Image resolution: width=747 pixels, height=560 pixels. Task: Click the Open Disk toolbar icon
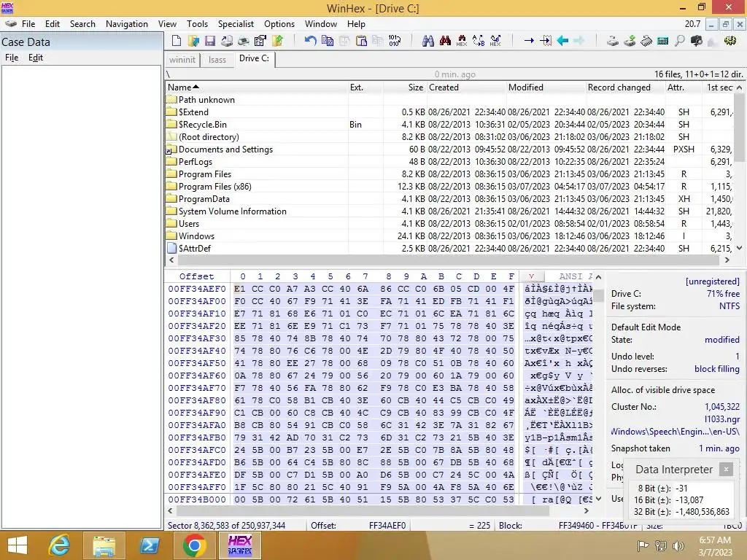tap(613, 41)
